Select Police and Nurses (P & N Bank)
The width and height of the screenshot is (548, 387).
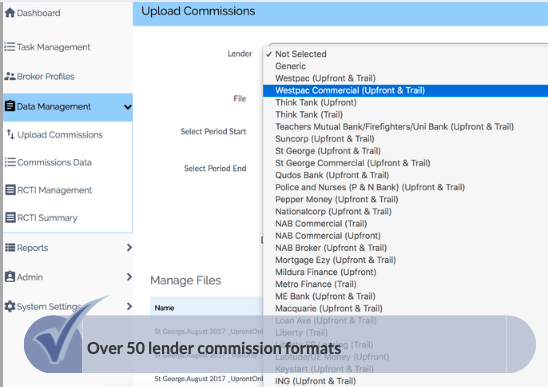click(370, 187)
